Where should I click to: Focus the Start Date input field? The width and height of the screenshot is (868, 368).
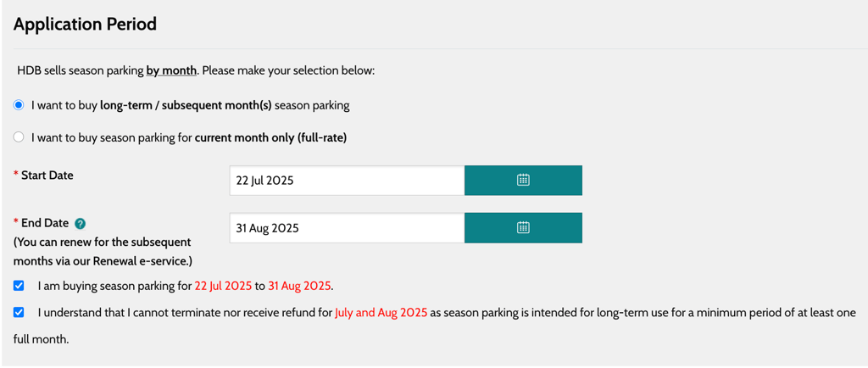point(347,180)
